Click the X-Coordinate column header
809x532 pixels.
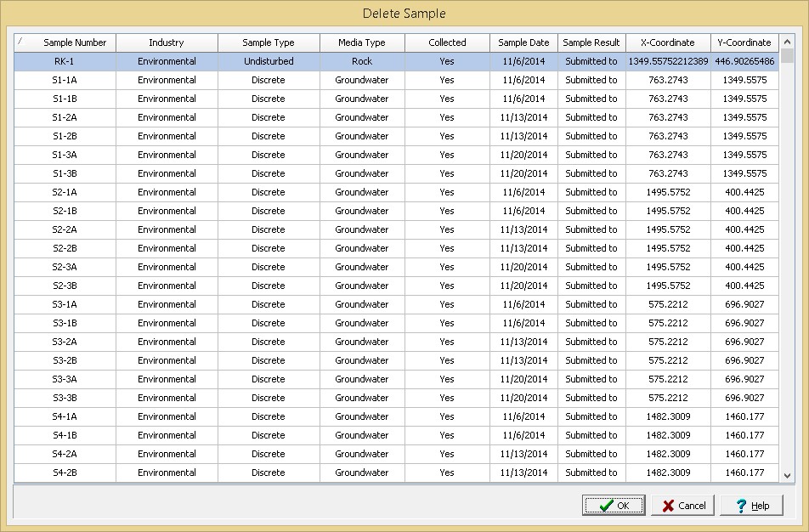(668, 42)
